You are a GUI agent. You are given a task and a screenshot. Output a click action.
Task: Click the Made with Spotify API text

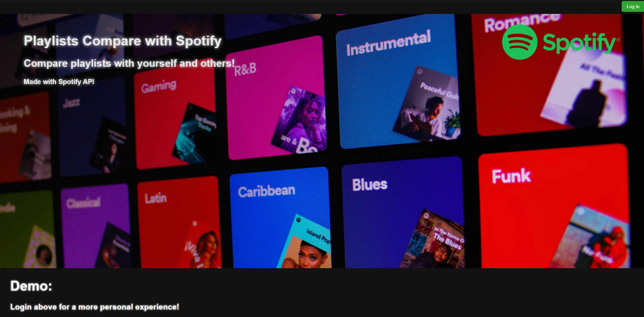click(x=59, y=82)
